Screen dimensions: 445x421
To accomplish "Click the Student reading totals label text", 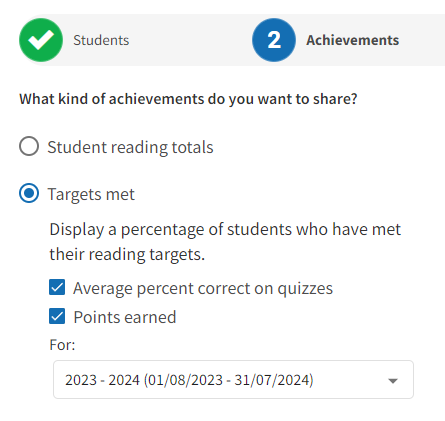I will [130, 147].
